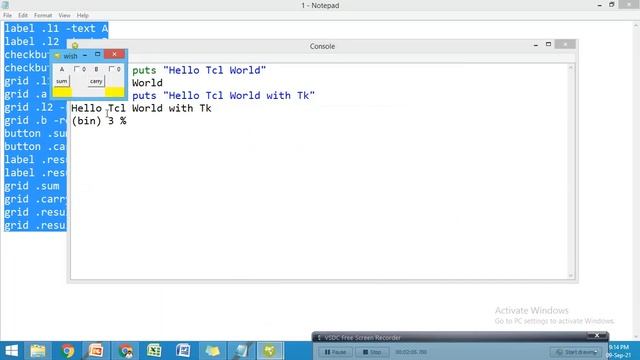Minimize the Console window
Image resolution: width=640 pixels, height=360 pixels.
click(x=536, y=45)
